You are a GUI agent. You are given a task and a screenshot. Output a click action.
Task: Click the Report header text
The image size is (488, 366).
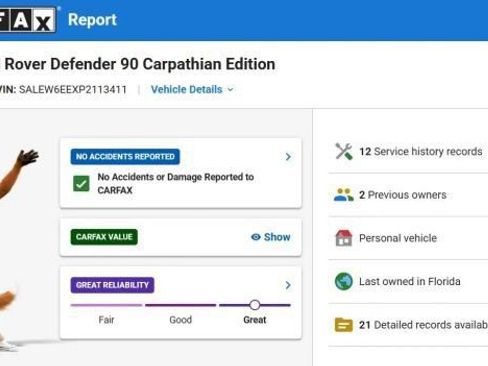(92, 20)
